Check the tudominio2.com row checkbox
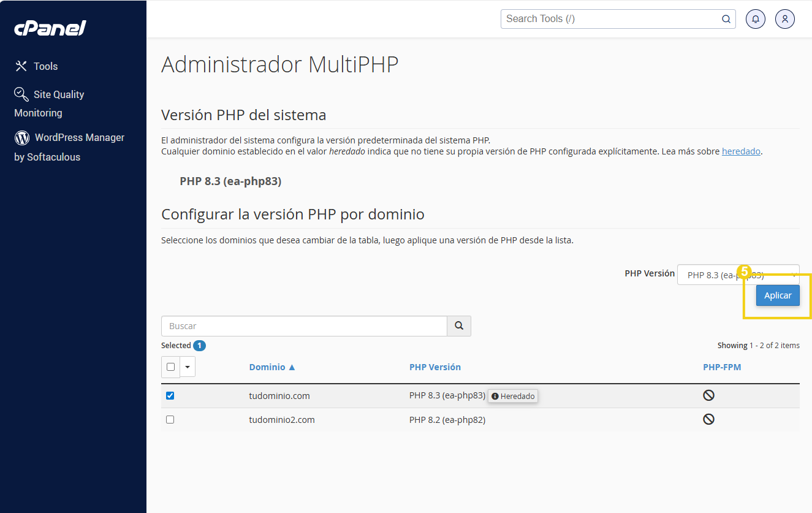812x513 pixels. (170, 419)
